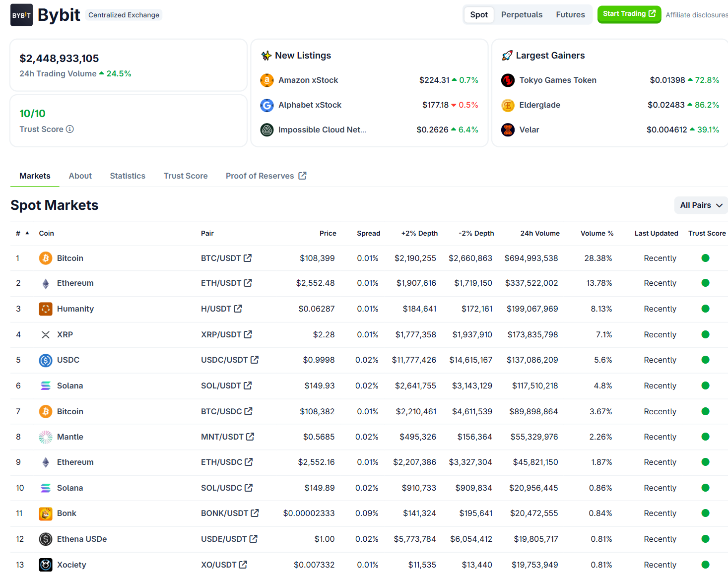Click the Bonk coin icon
Screen dimensions: 728x576
[46, 513]
